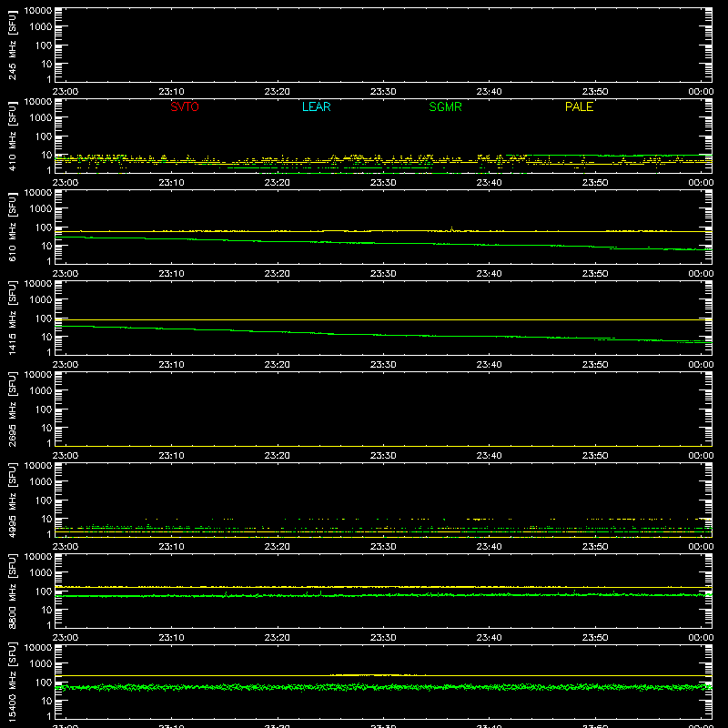
Task: Click the 100 y-tick of the 610 MHz panel
Action: click(44, 227)
